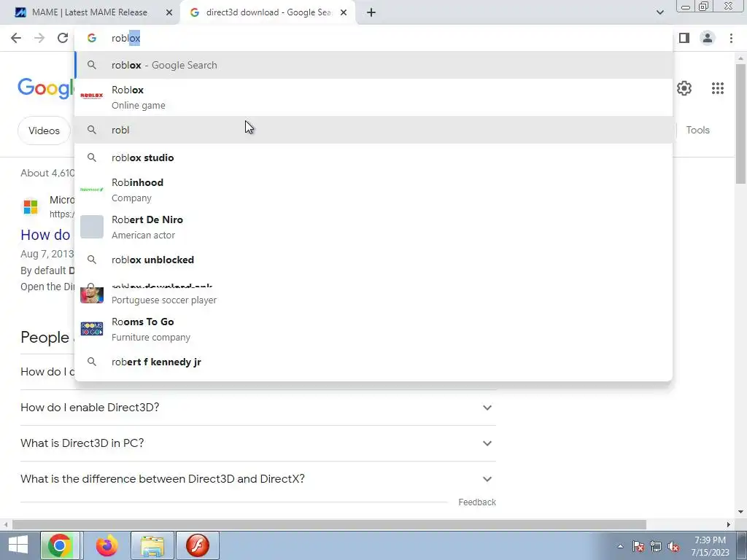Open File Explorer from the taskbar
Viewport: 747px width, 560px height.
(152, 545)
